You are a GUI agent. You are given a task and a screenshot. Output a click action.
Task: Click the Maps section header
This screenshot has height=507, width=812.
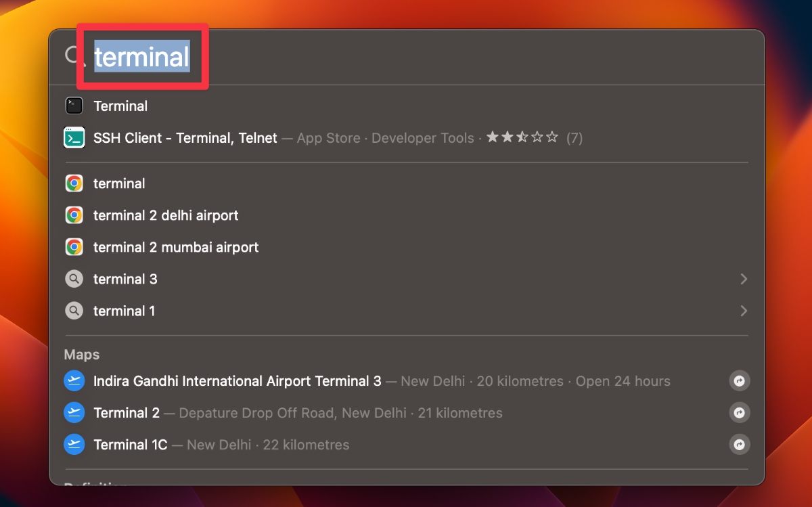(81, 355)
